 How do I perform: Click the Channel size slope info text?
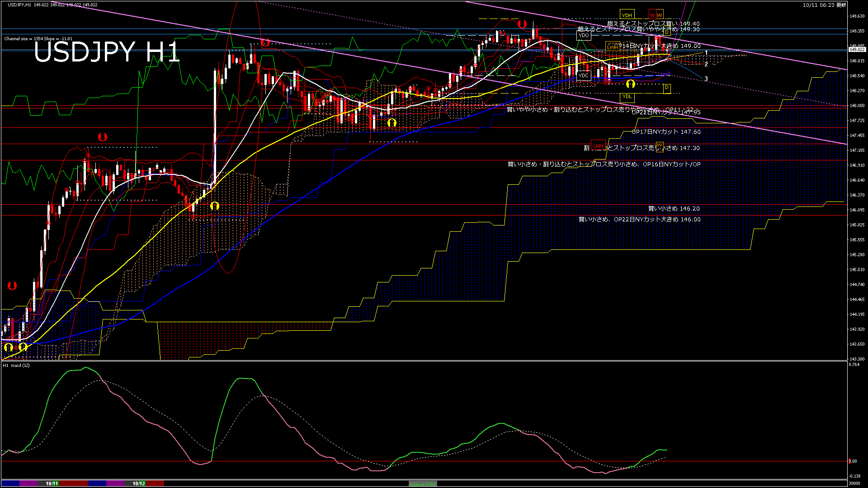tap(38, 39)
